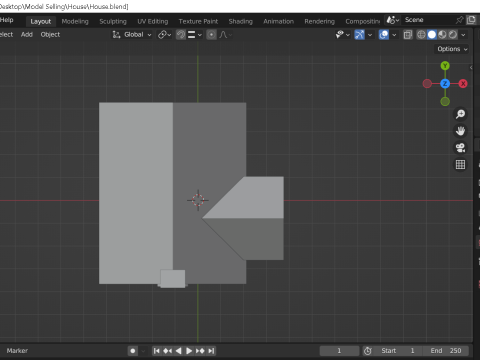The height and width of the screenshot is (360, 480).
Task: Toggle auto keying record button
Action: 133,351
